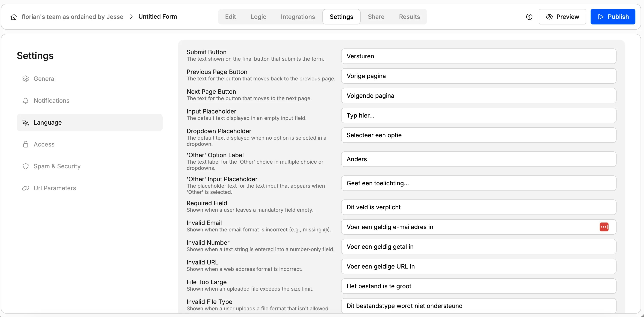
Task: Open the Untitled Form breadcrumb link
Action: 158,17
